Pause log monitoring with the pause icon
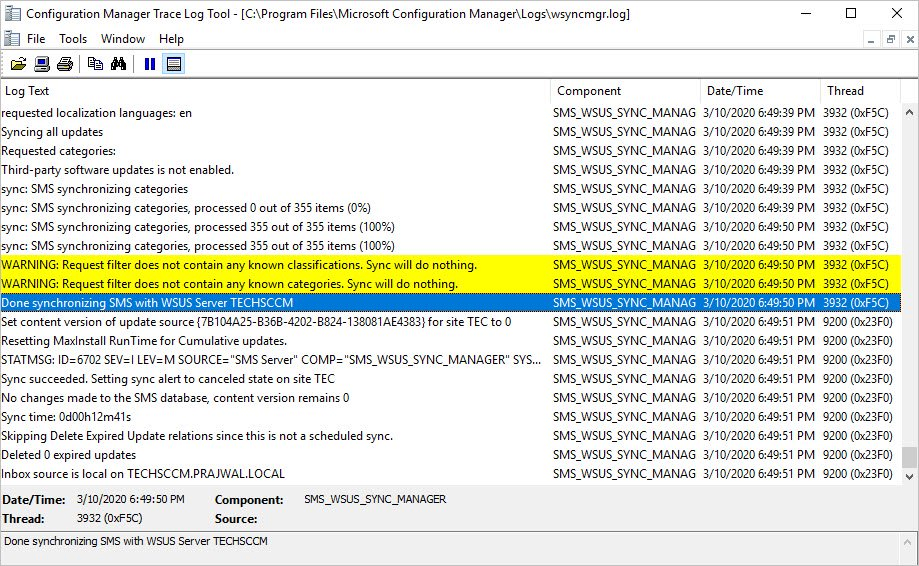 150,64
